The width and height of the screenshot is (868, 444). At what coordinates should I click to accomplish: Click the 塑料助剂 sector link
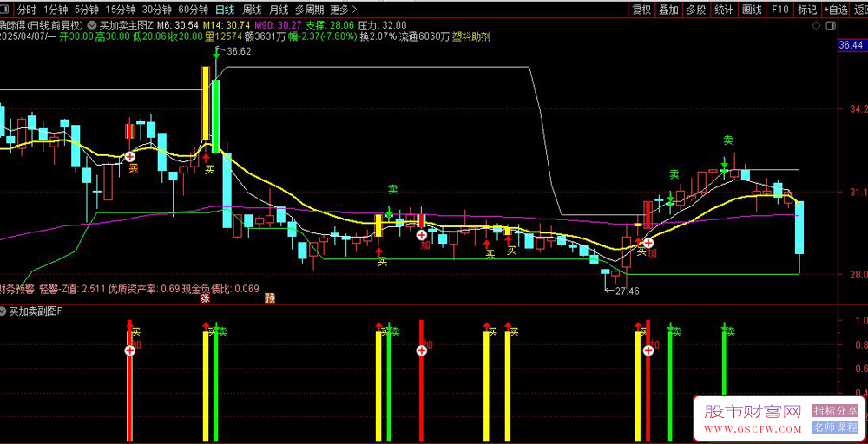471,36
